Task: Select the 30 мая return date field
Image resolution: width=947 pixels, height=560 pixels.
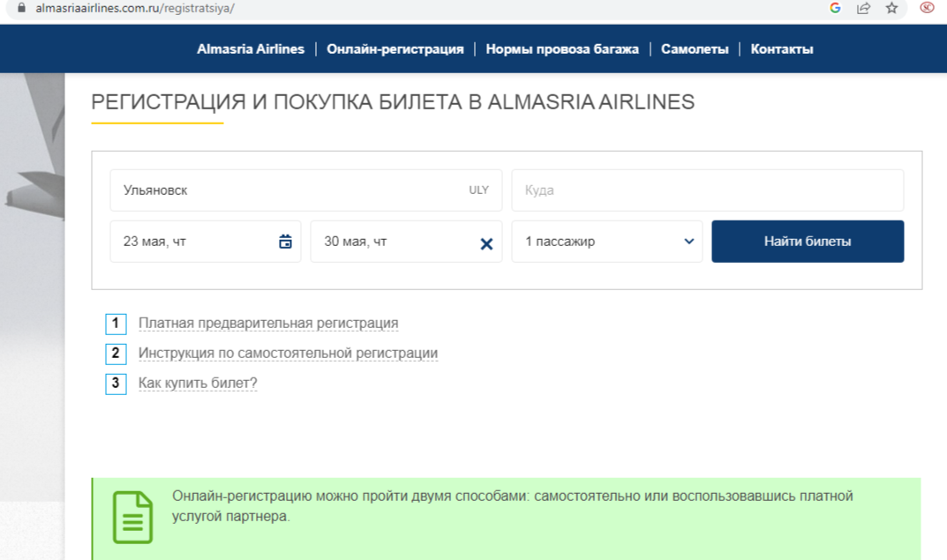Action: 406,242
